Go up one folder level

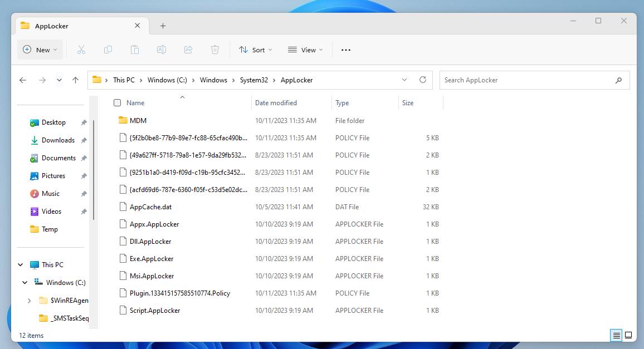coord(75,80)
